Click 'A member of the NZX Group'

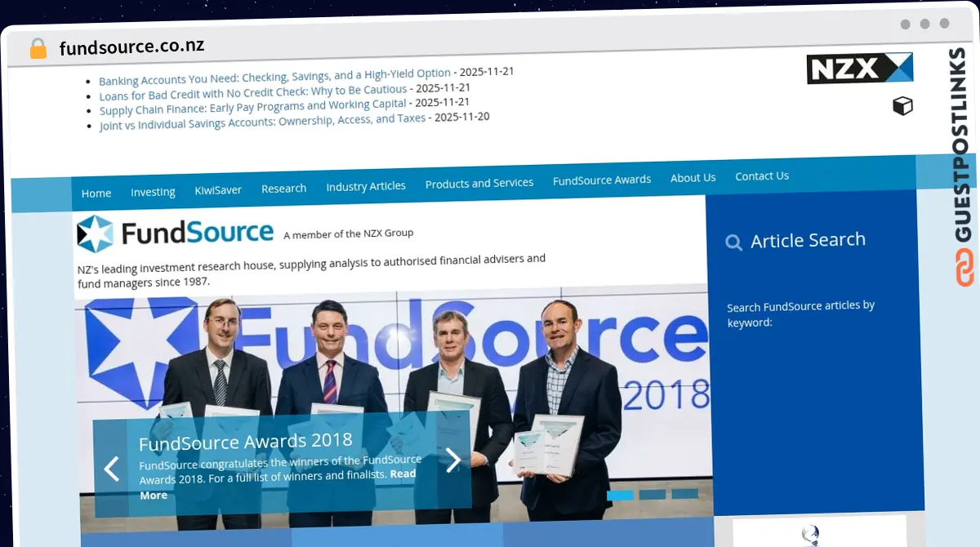(349, 233)
